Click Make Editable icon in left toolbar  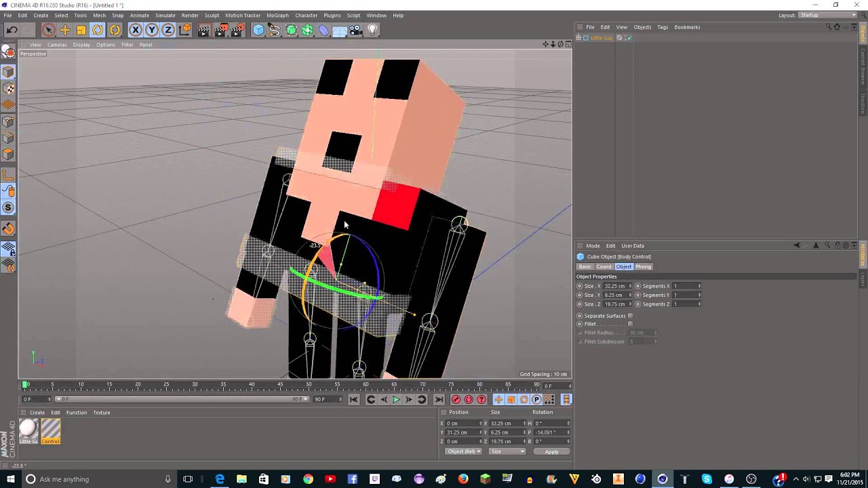click(x=8, y=52)
